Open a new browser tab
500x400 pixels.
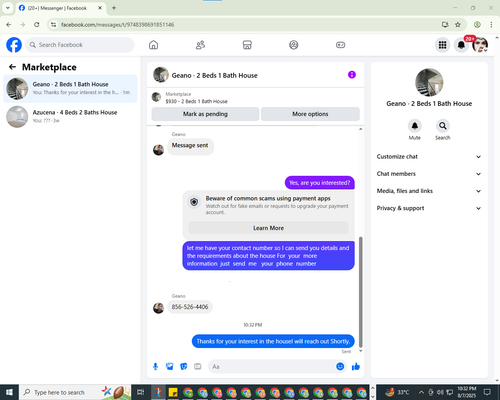pos(114,8)
